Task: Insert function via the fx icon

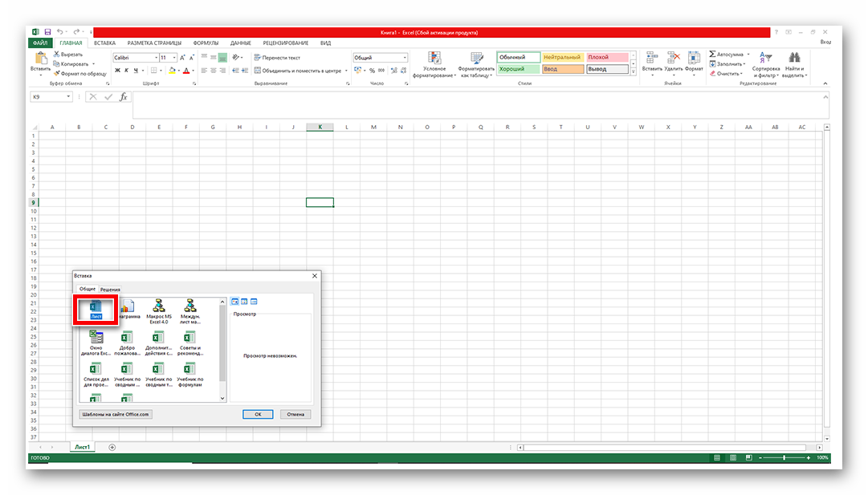Action: (124, 97)
